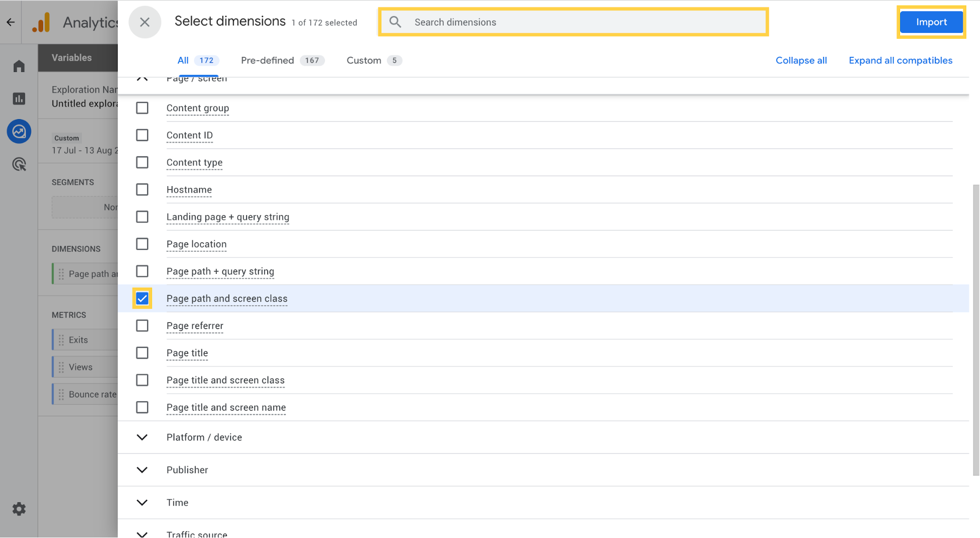Image resolution: width=980 pixels, height=538 pixels.
Task: Open the Home icon in sidebar
Action: (x=19, y=65)
